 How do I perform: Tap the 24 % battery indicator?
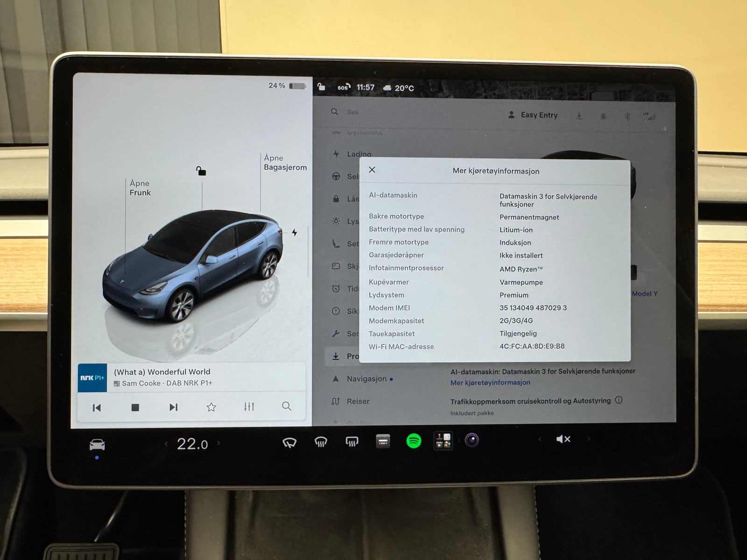click(287, 86)
